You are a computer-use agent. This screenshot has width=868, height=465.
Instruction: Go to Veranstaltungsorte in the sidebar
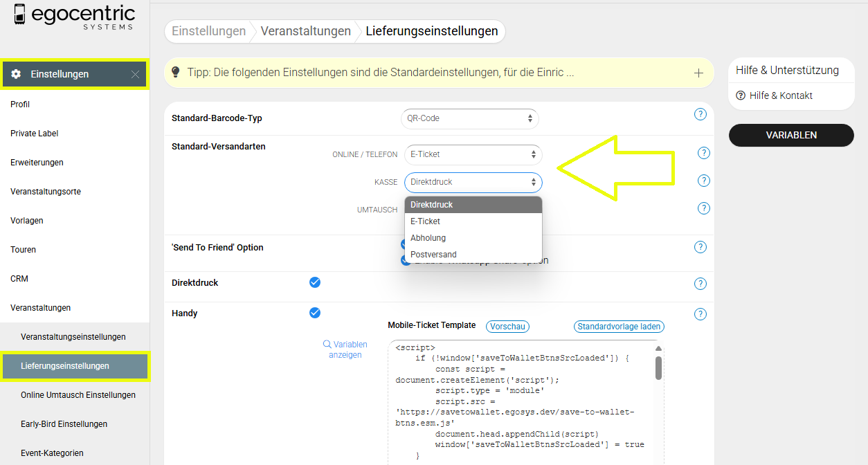click(46, 192)
